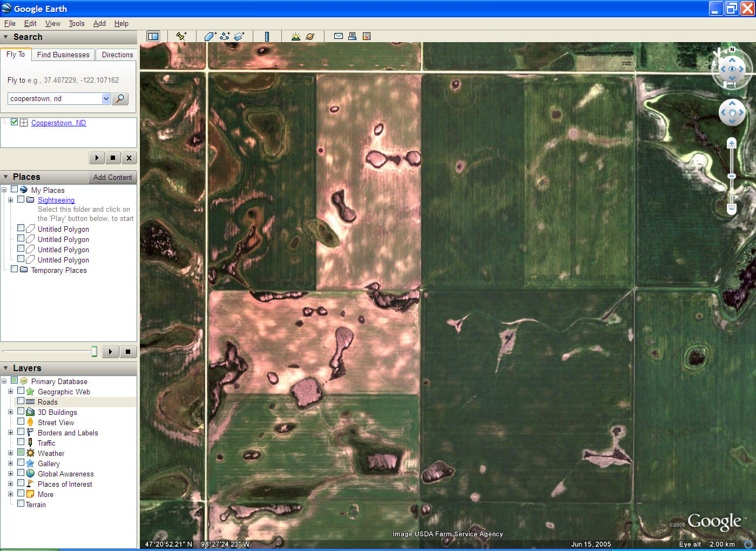
Task: Enable the Roads layer
Action: tap(21, 401)
